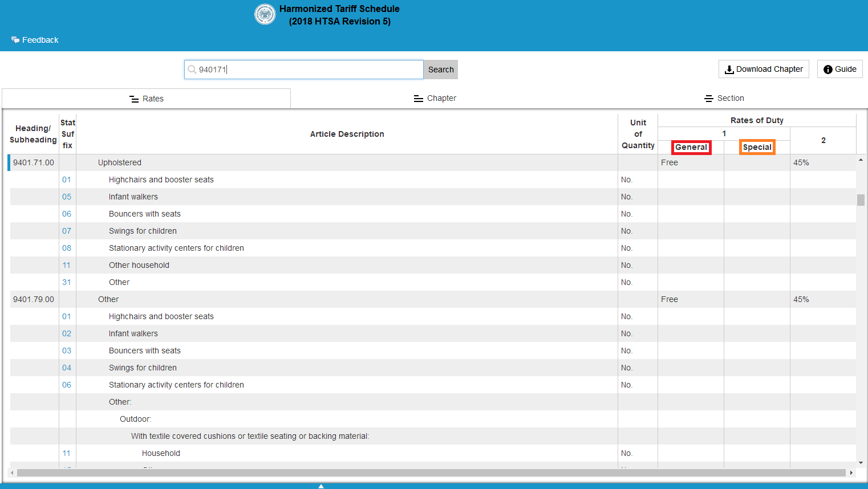The height and width of the screenshot is (489, 868).
Task: Click the column 2 rates header
Action: 824,140
